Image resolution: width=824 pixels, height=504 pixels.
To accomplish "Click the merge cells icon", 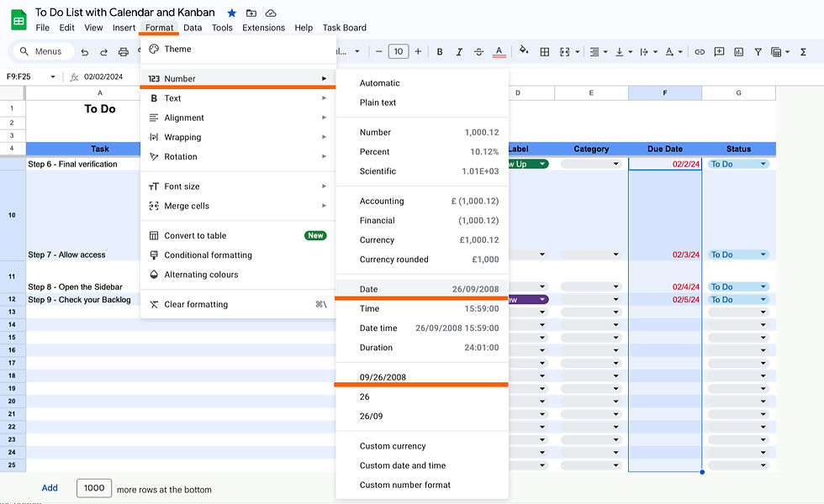I will pos(564,51).
